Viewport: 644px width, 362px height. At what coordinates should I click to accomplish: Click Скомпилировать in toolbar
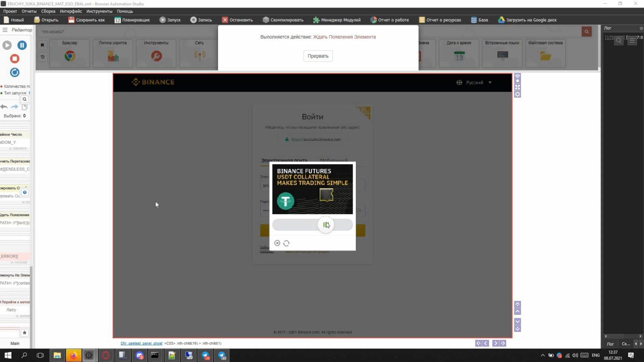coord(283,20)
